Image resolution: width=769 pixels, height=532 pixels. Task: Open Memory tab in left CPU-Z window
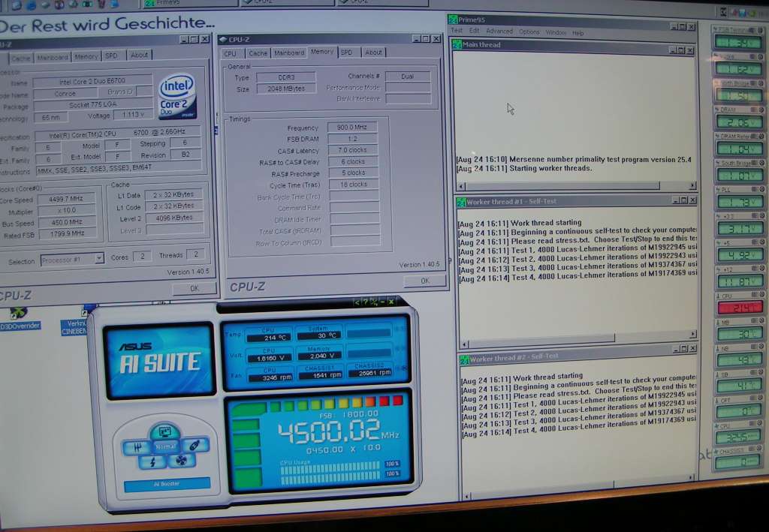pos(86,57)
